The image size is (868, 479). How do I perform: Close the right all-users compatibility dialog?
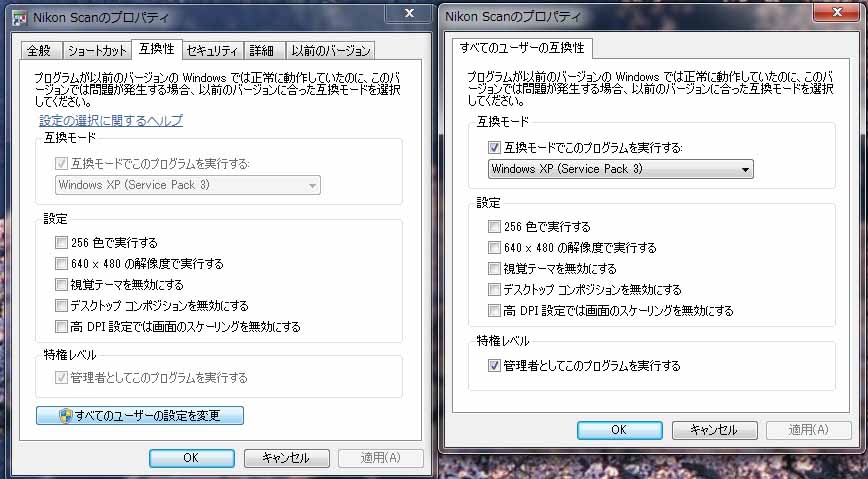[836, 13]
